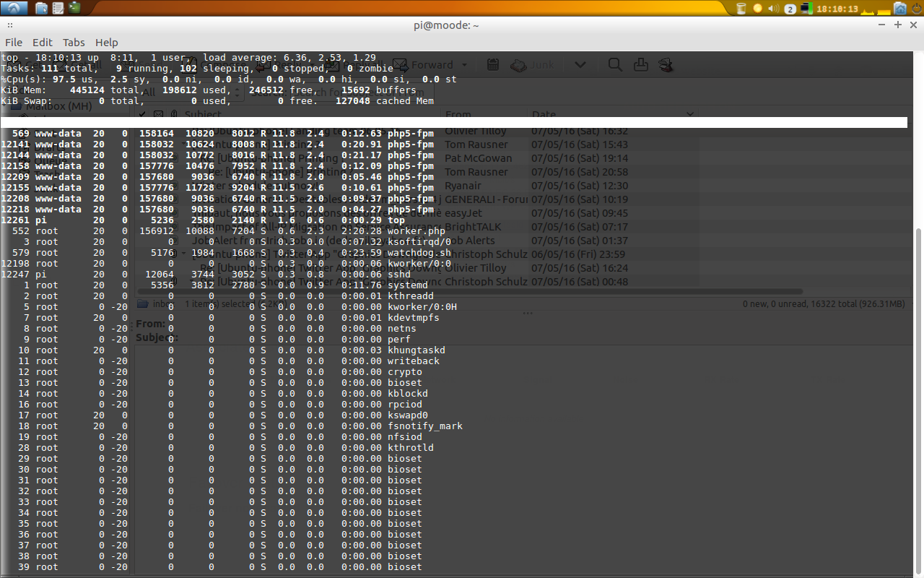Viewport: 924px width, 578px height.
Task: Click the '111 total' tasks count
Action: click(67, 69)
